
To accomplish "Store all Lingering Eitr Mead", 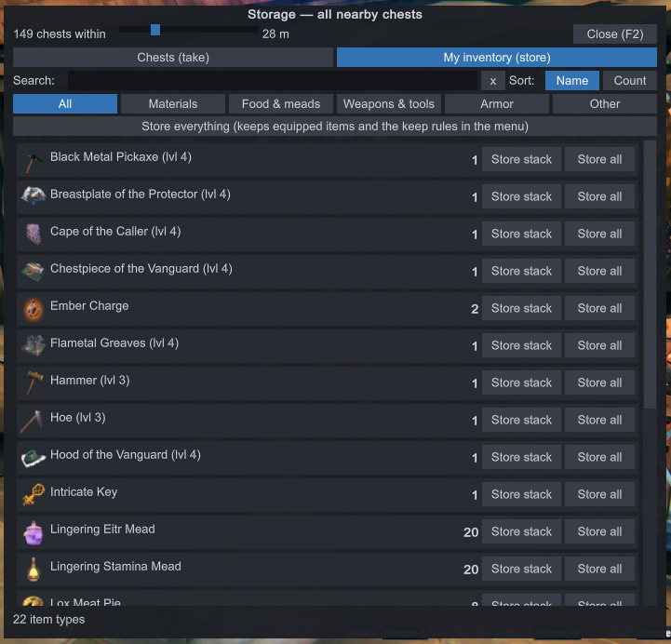I will click(x=599, y=532).
